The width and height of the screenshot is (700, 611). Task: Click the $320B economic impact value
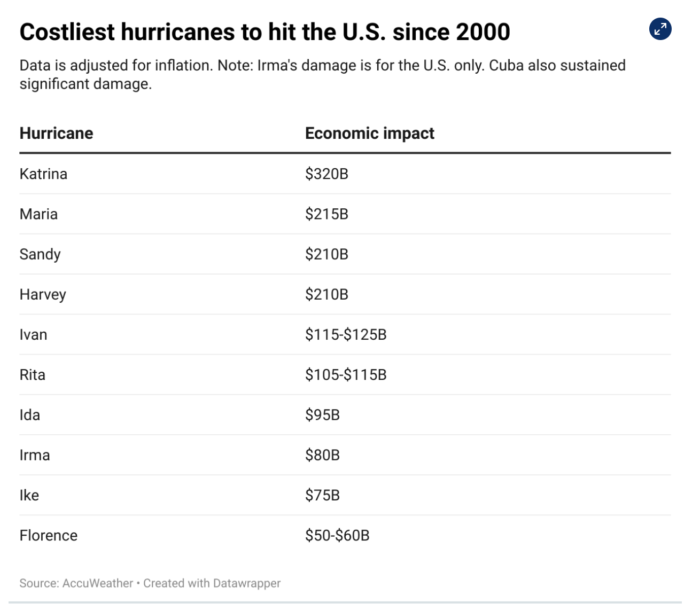326,174
